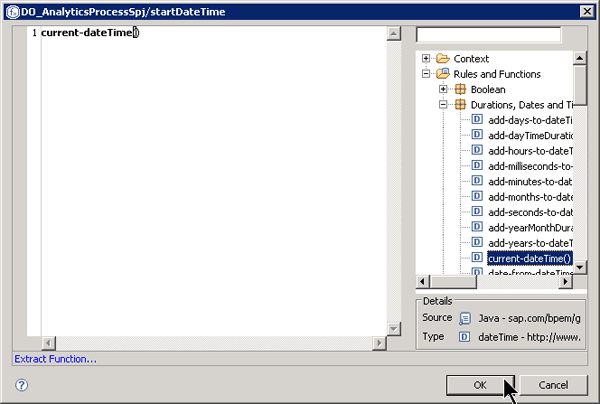Click the Extract Function... link
The width and height of the screenshot is (600, 404).
(55, 359)
